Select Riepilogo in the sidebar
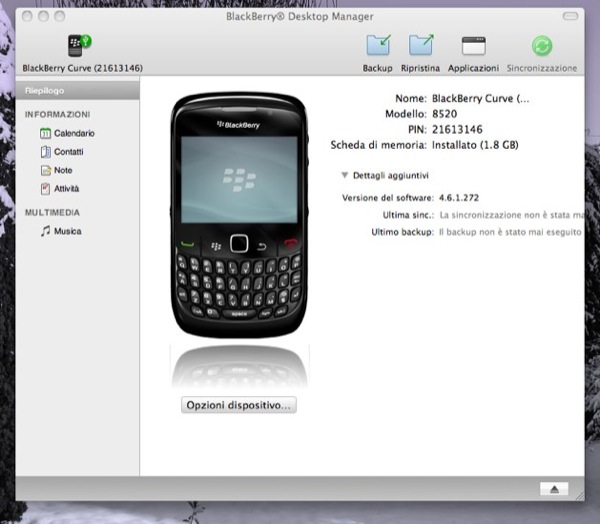Image resolution: width=600 pixels, height=524 pixels. coord(77,91)
